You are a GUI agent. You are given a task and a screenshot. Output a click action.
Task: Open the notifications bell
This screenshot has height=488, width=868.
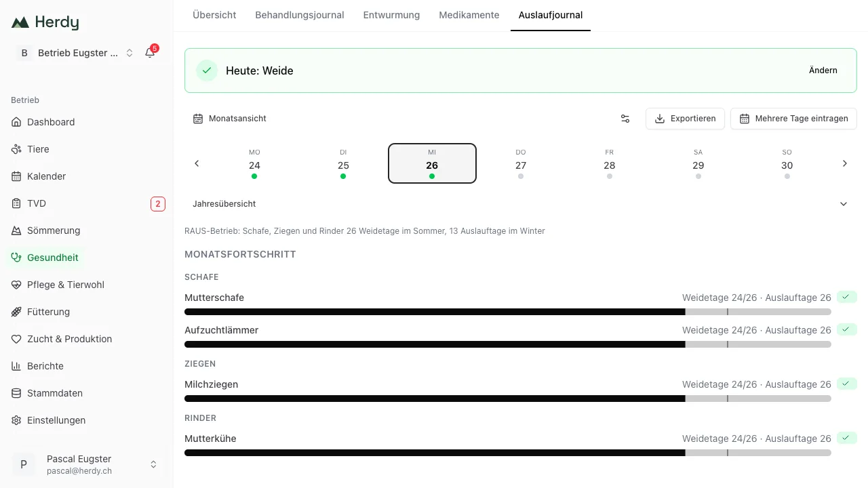point(150,53)
